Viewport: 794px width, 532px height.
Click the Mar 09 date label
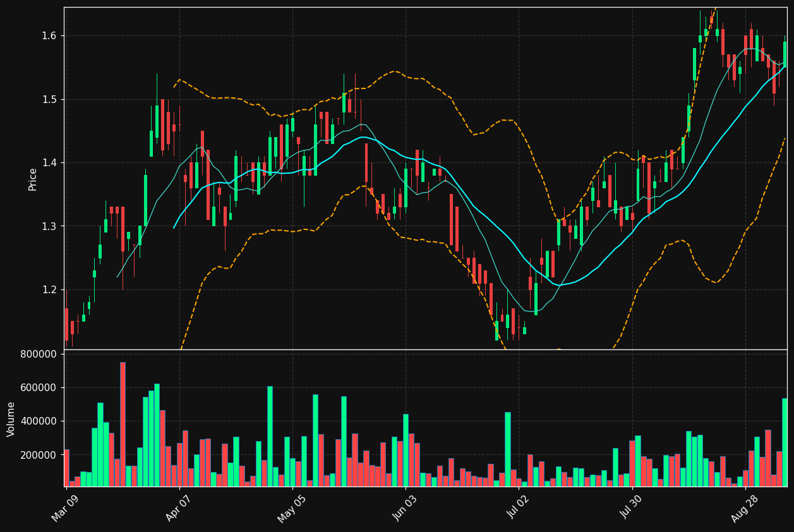(x=65, y=508)
